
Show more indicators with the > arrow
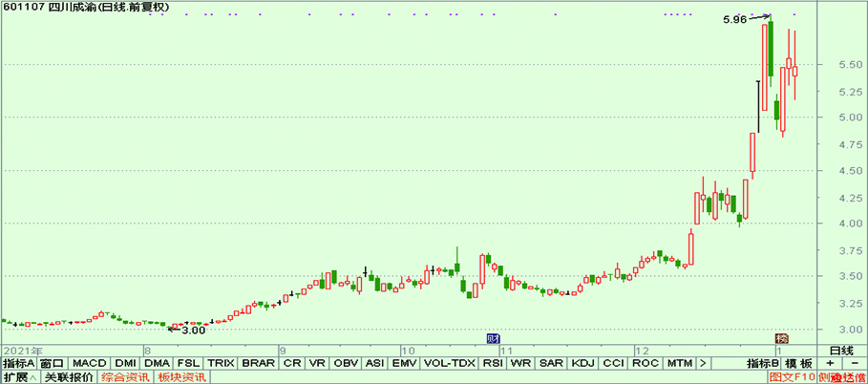pos(703,364)
